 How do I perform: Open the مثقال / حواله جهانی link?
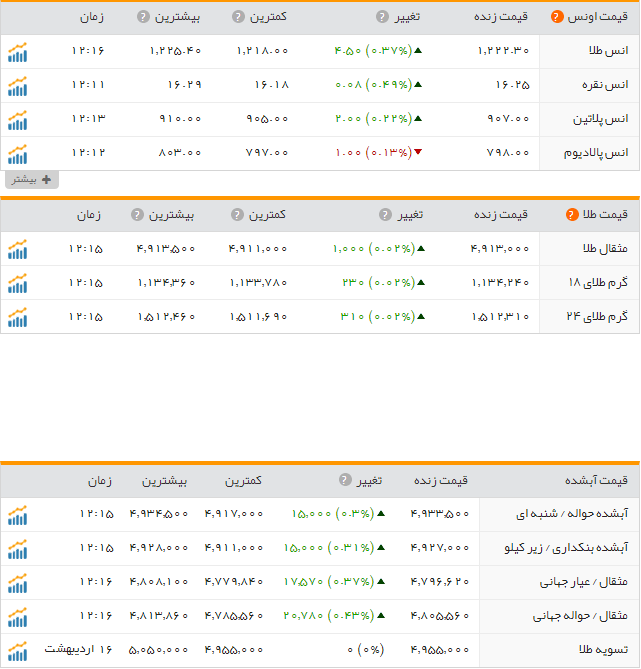(580, 616)
